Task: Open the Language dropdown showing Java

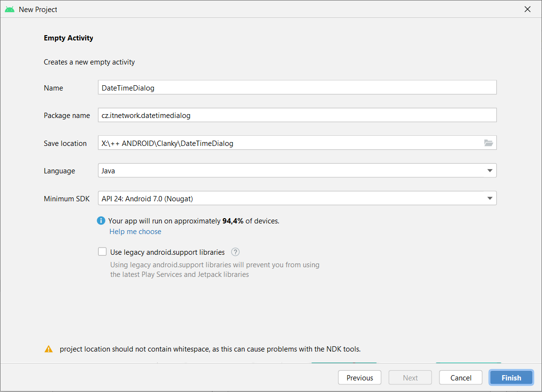Action: [x=297, y=171]
